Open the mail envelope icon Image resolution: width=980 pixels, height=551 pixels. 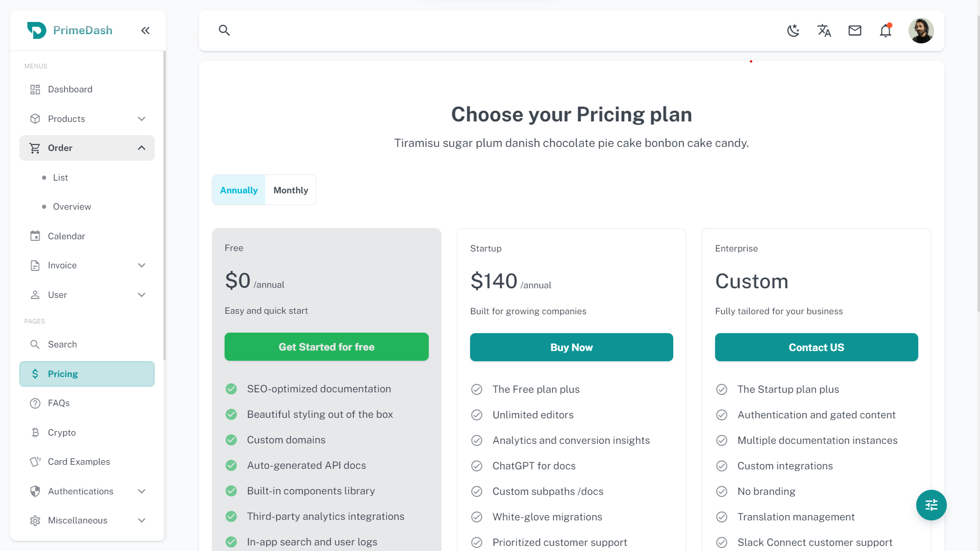pos(855,31)
